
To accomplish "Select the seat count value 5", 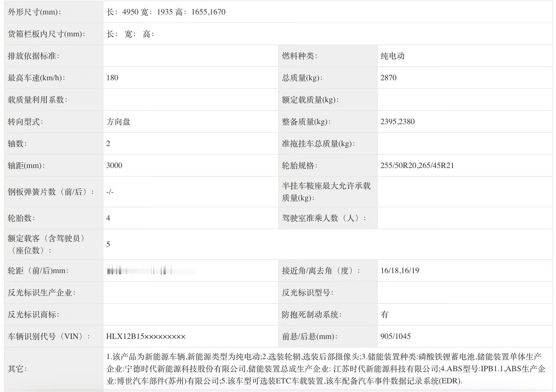I will point(108,244).
